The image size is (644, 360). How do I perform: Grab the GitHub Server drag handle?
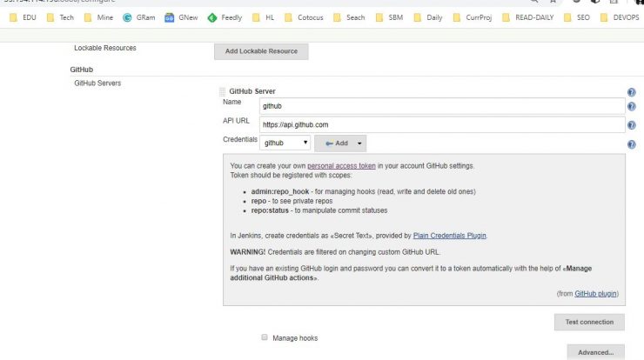click(x=222, y=91)
